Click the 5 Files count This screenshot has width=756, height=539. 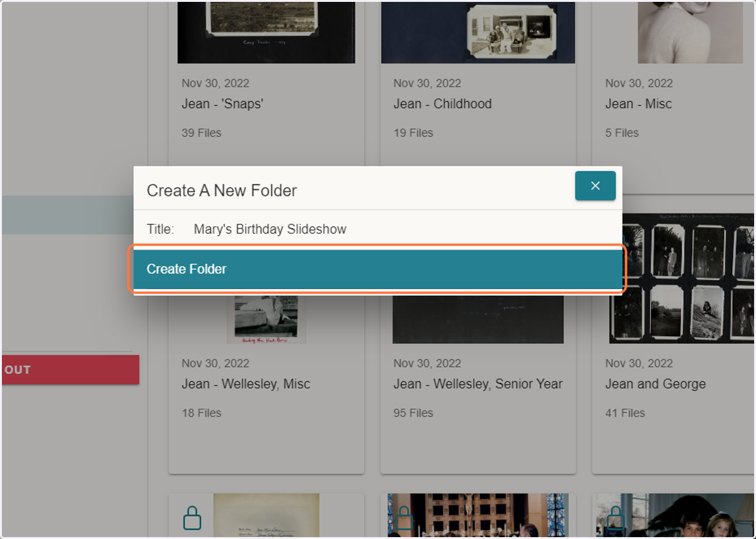coord(622,133)
